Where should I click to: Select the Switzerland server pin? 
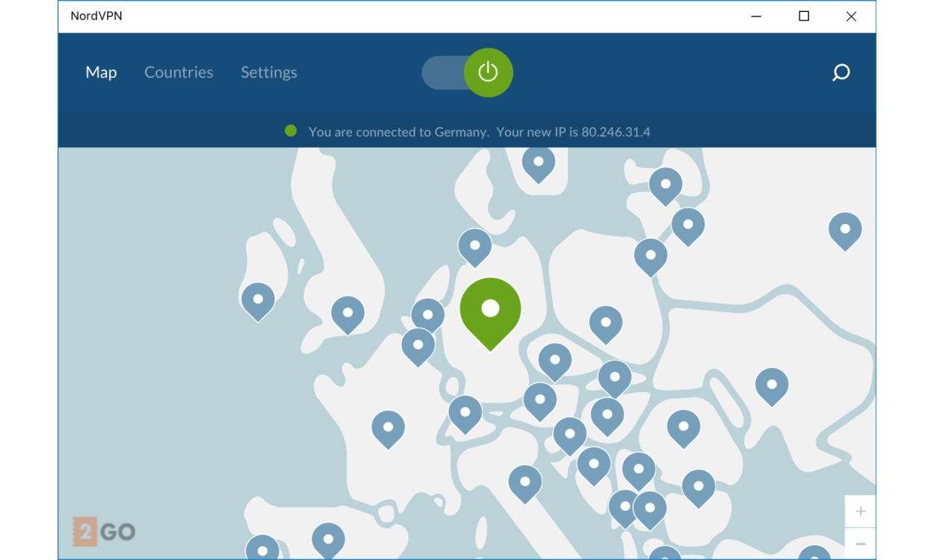click(x=465, y=411)
